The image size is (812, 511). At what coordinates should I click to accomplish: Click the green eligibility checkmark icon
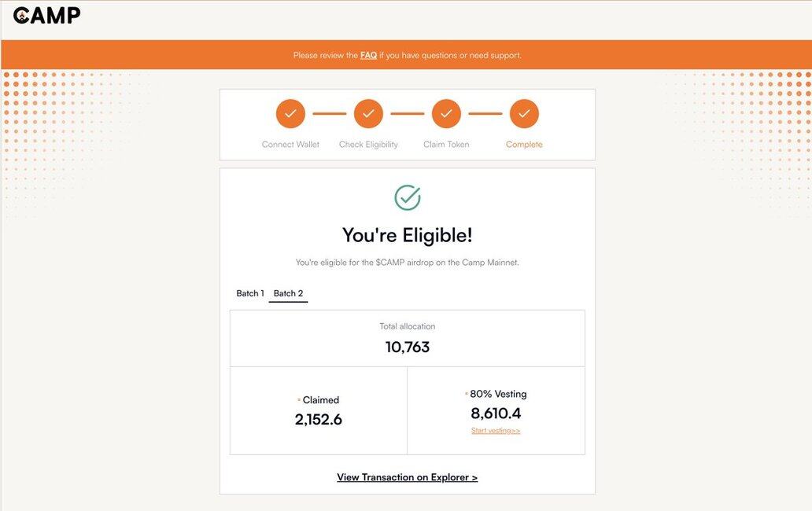click(408, 197)
